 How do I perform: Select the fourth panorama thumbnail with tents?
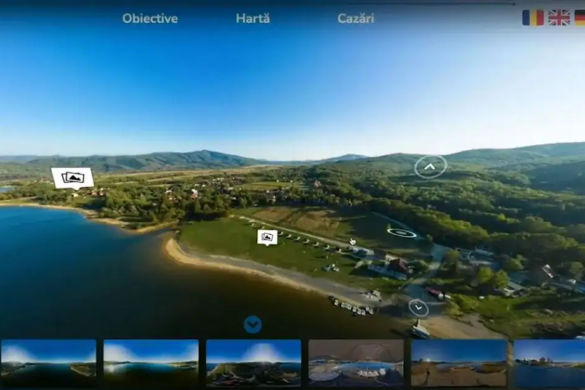356,363
